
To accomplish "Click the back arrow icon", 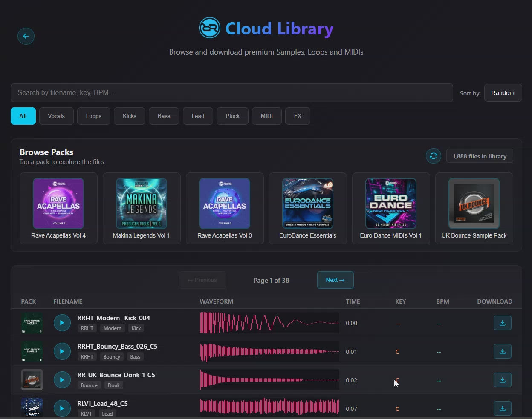I will point(26,36).
